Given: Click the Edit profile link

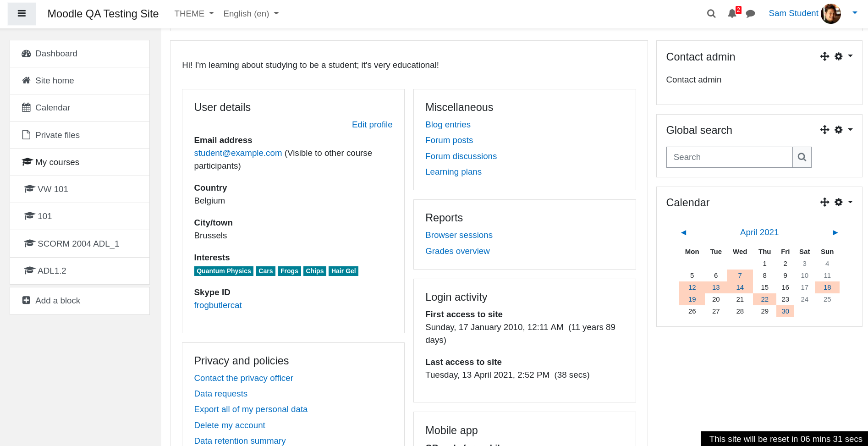Looking at the screenshot, I should click(372, 125).
